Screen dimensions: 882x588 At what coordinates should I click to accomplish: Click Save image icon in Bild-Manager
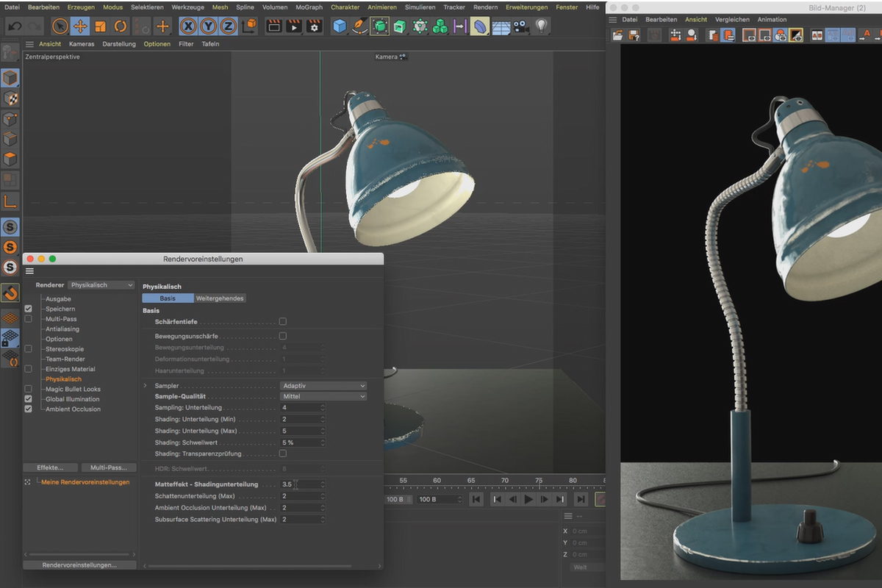coord(634,35)
